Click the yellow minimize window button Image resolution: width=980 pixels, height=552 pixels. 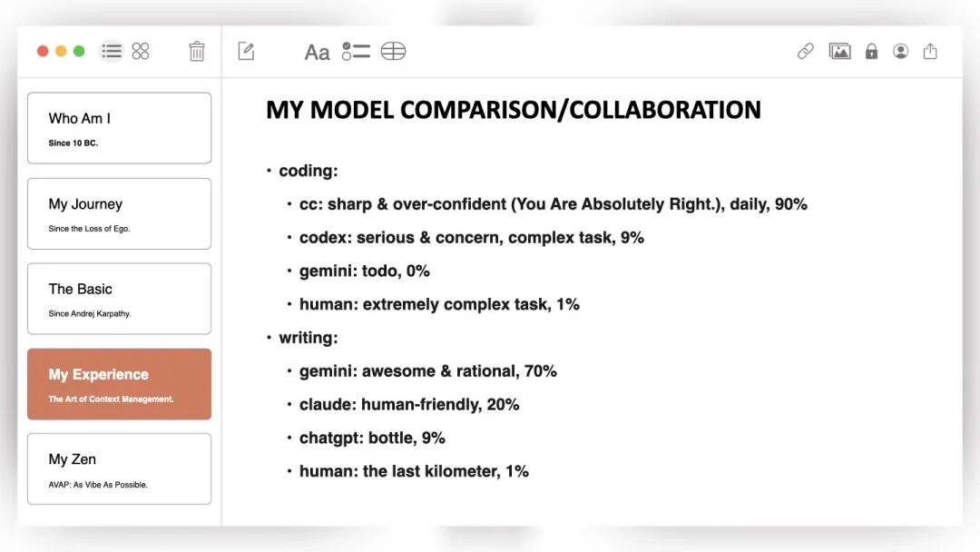62,51
